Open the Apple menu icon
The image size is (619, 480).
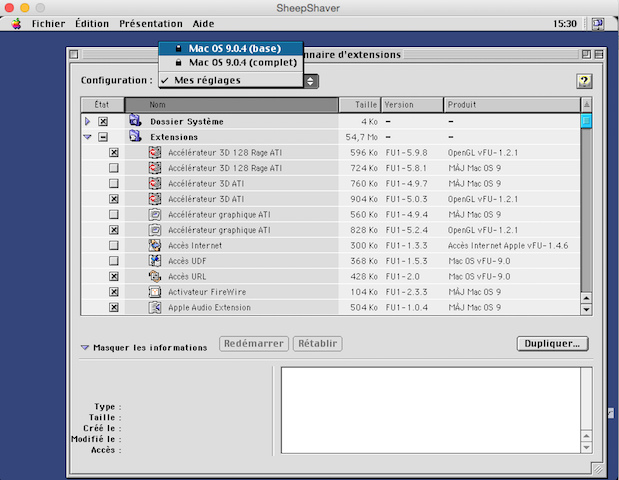click(16, 24)
